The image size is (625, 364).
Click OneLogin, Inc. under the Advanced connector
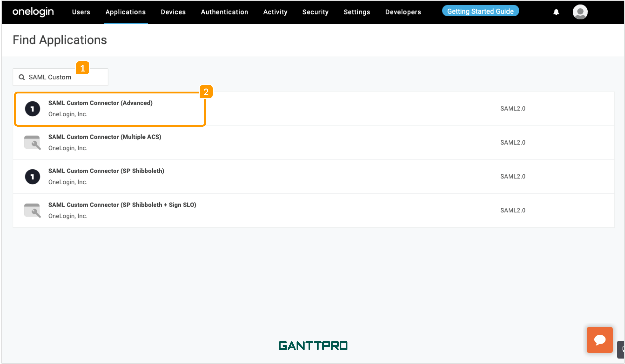(68, 114)
